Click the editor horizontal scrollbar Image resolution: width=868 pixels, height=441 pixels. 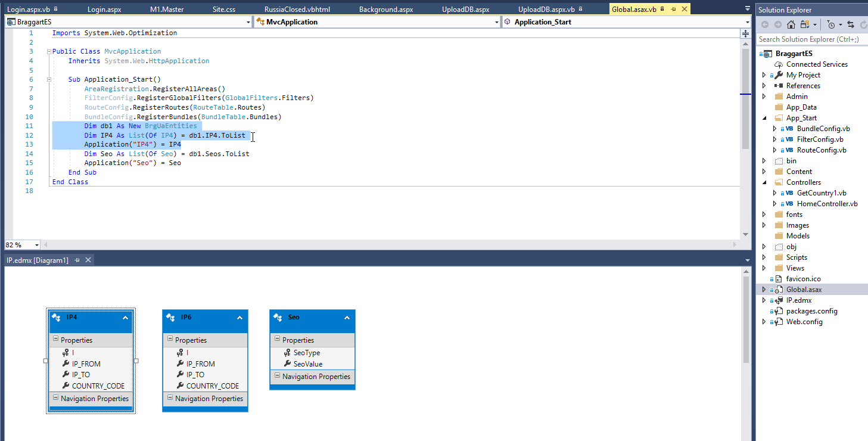coord(391,245)
